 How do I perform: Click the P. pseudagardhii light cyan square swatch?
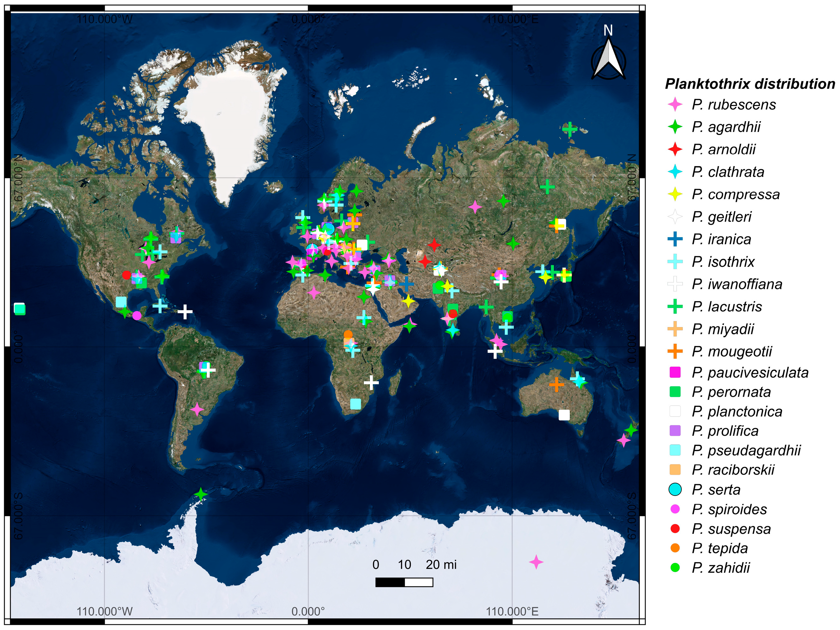point(675,450)
